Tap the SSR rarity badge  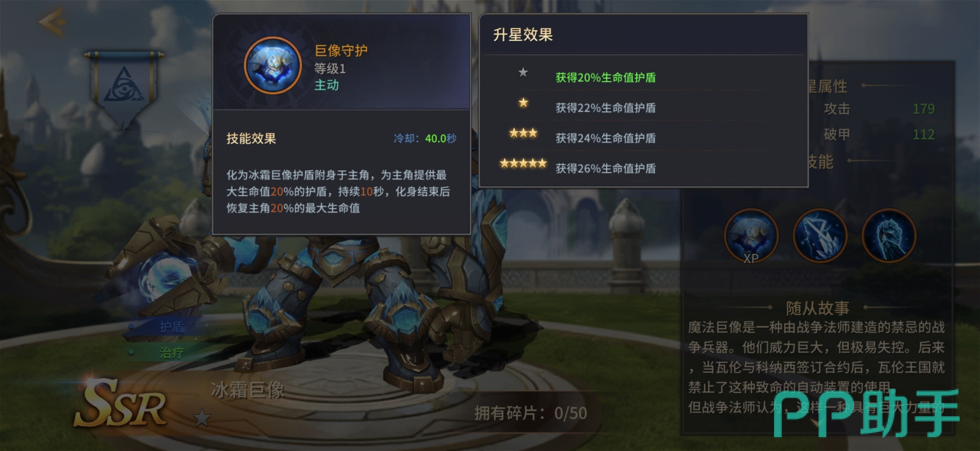pos(120,404)
